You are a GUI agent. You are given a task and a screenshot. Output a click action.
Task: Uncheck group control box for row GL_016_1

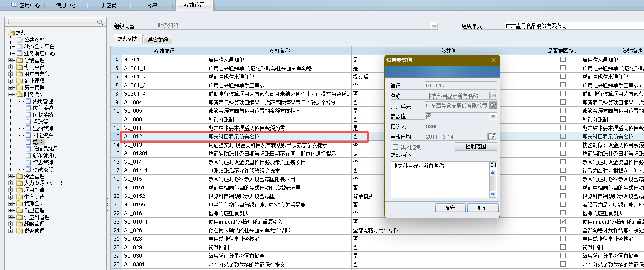coord(563,222)
